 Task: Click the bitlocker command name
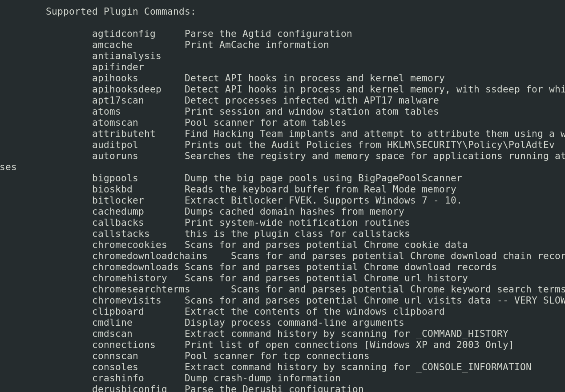coord(118,200)
